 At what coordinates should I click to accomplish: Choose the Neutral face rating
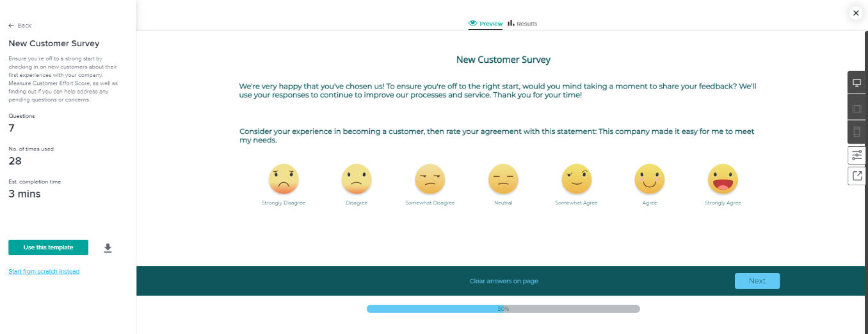point(503,180)
